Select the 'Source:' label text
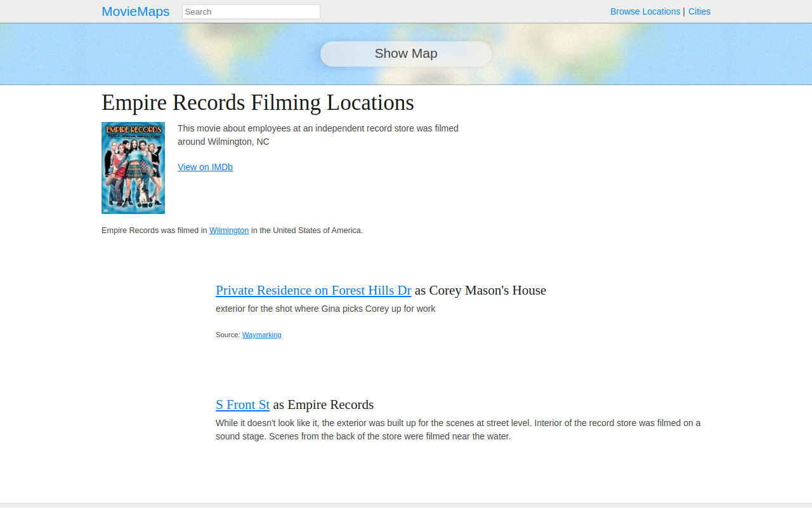The width and height of the screenshot is (812, 508). pos(228,335)
